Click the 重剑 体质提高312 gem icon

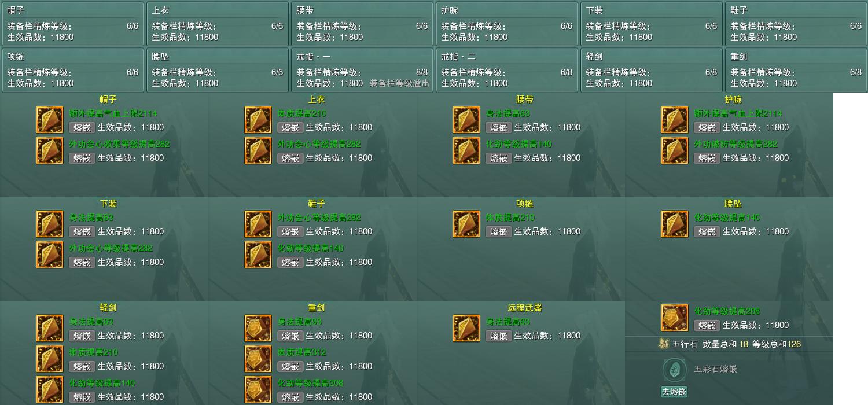[x=258, y=359]
